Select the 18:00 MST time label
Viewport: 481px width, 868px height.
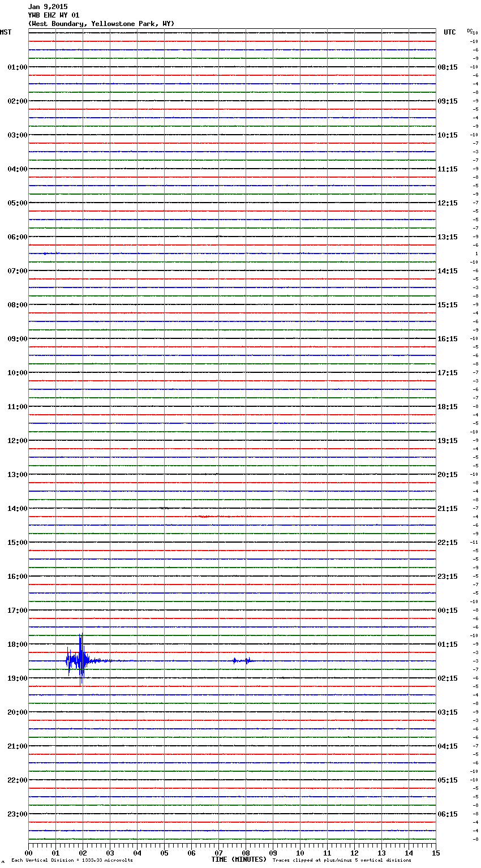coord(18,644)
